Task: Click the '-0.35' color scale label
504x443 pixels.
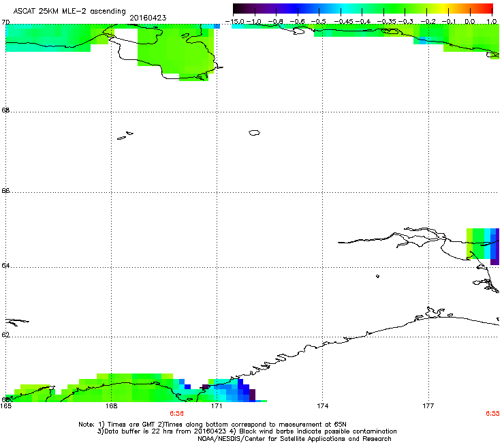Action: point(387,22)
